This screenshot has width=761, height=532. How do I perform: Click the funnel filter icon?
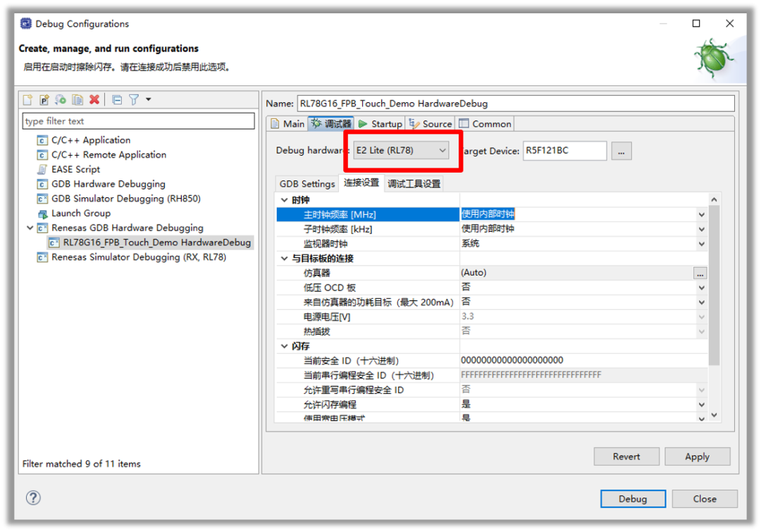(133, 100)
